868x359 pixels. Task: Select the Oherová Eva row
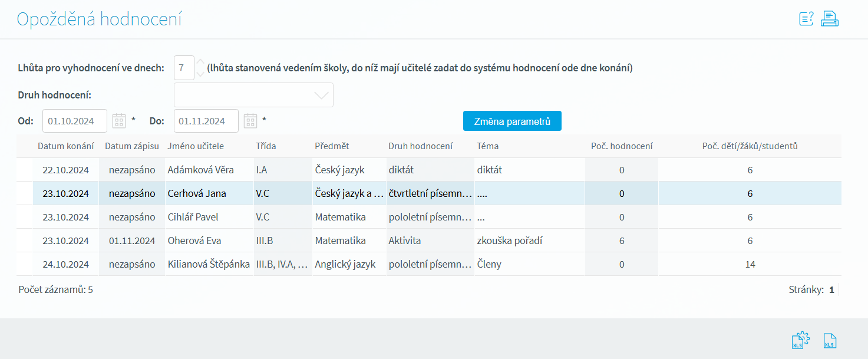click(x=429, y=241)
